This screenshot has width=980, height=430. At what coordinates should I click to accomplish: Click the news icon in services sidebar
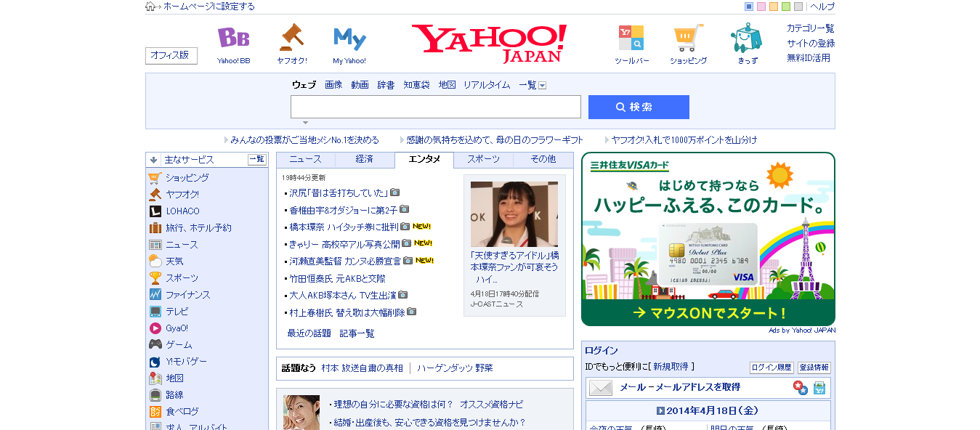[x=155, y=245]
